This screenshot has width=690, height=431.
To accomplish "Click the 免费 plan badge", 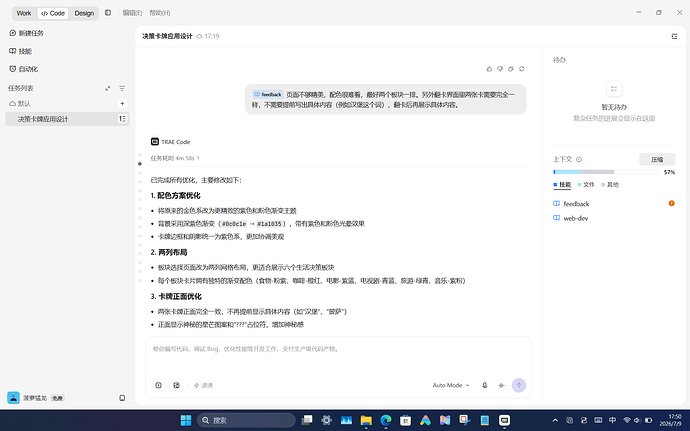I will coord(57,398).
